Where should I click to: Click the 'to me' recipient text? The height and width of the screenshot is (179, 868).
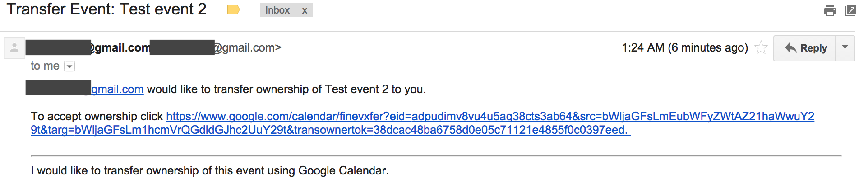[x=45, y=66]
